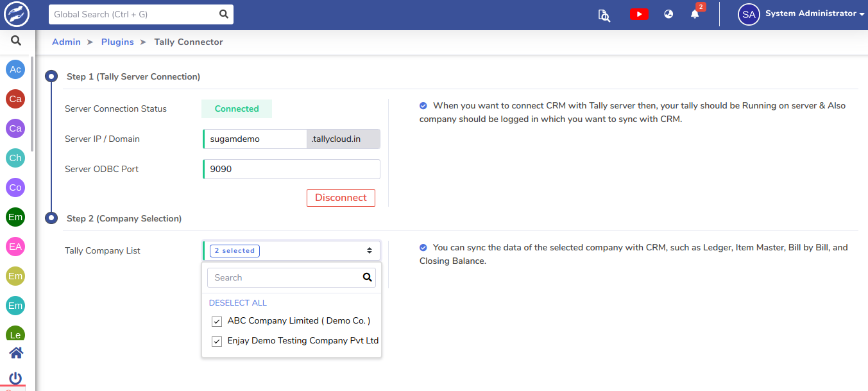
Task: Navigate to Admin breadcrumb
Action: pos(66,42)
